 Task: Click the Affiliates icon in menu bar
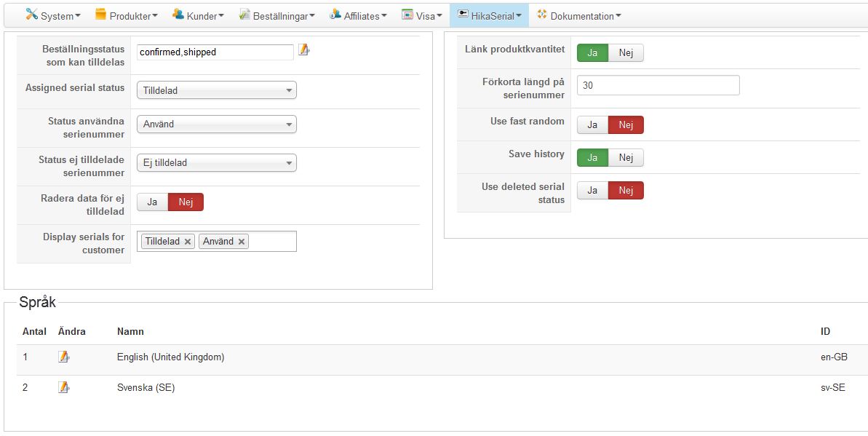335,15
